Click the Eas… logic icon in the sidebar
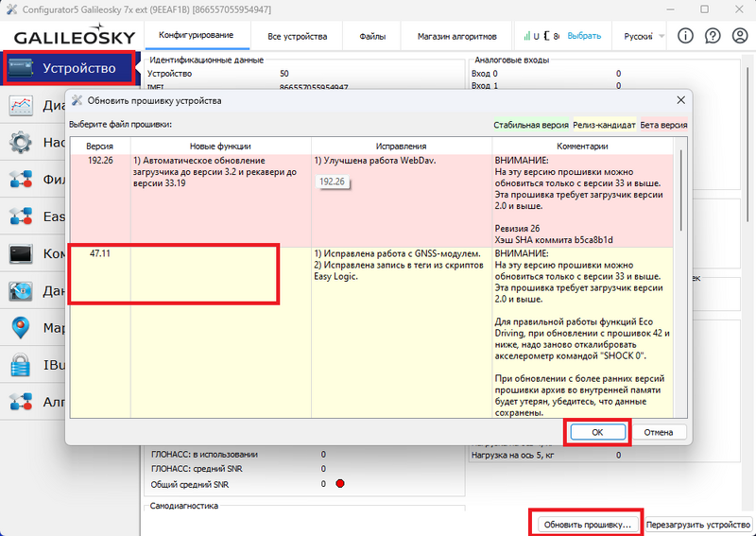This screenshot has height=536, width=756. pyautogui.click(x=21, y=216)
